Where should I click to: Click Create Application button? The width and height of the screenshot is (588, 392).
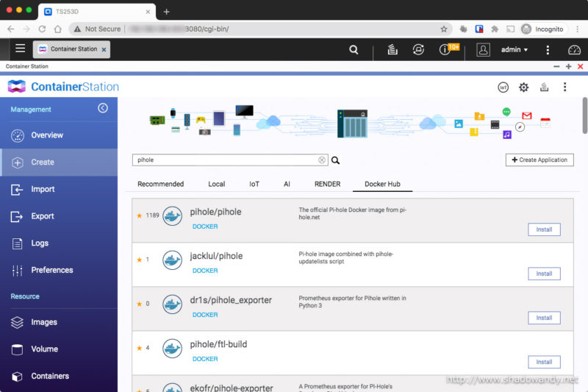[x=539, y=160]
